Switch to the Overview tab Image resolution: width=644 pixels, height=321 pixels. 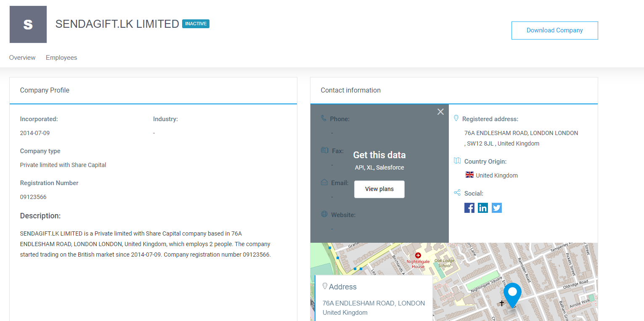pyautogui.click(x=22, y=58)
